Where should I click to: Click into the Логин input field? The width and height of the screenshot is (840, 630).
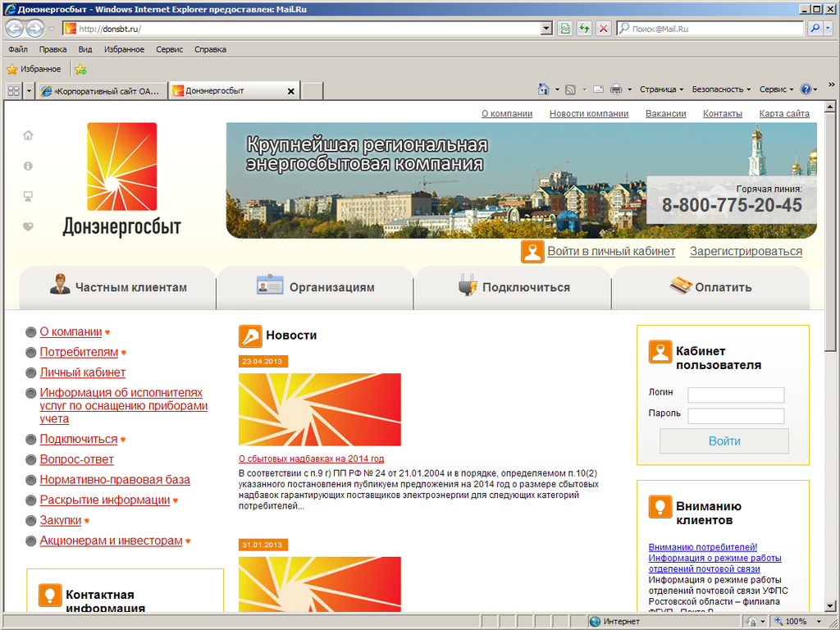[x=736, y=395]
